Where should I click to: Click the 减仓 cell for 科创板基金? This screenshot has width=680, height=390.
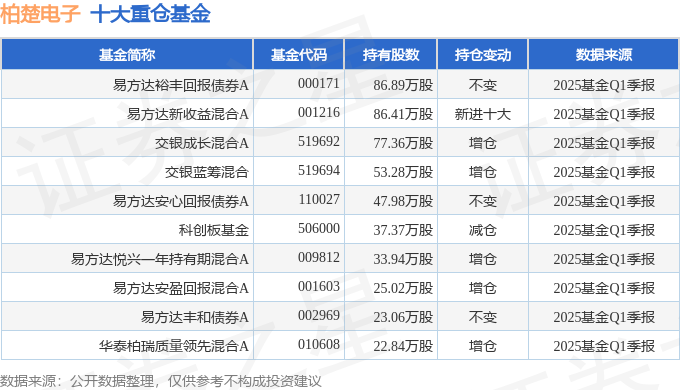(x=483, y=230)
